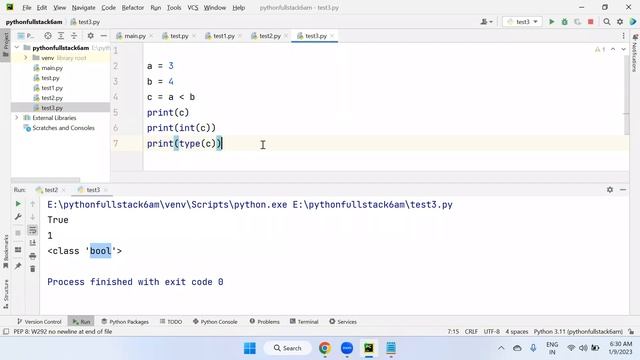The image size is (640, 360).
Task: Switch to main.py editor tab
Action: (134, 36)
